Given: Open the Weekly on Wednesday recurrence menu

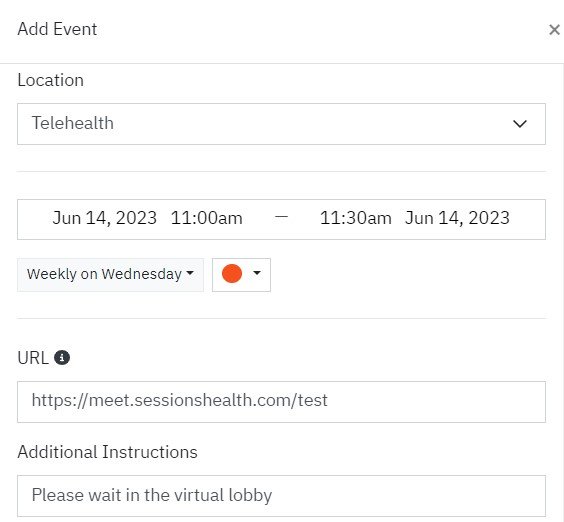Looking at the screenshot, I should click(110, 274).
